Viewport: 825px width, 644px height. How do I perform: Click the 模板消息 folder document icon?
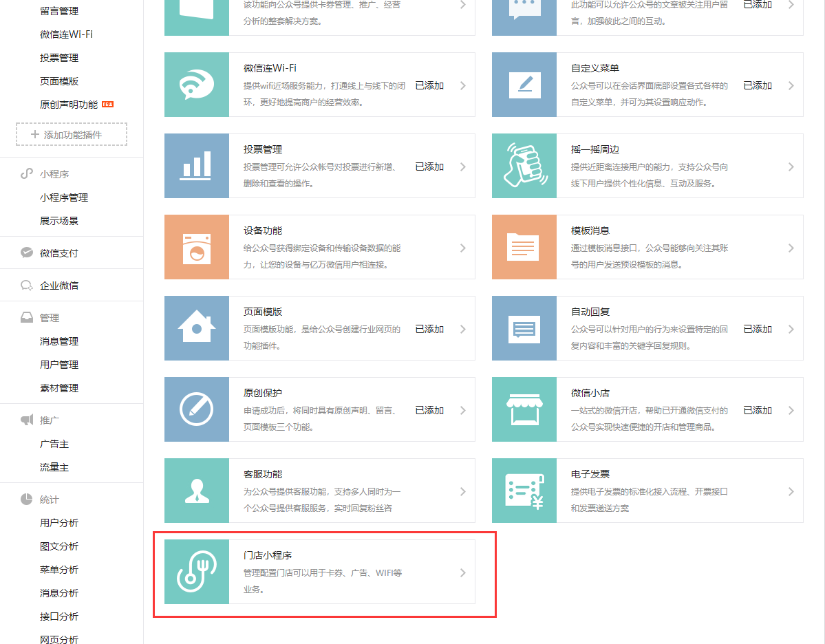(524, 247)
